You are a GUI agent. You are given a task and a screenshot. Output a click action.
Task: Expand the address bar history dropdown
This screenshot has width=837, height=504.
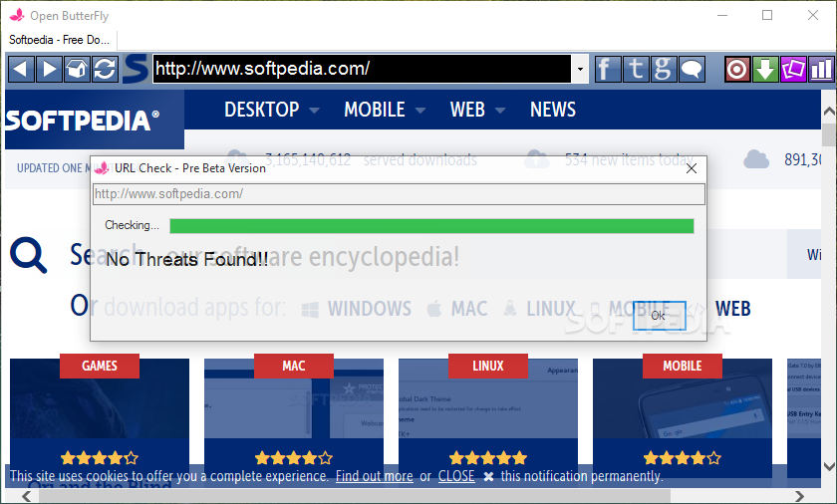pyautogui.click(x=580, y=69)
